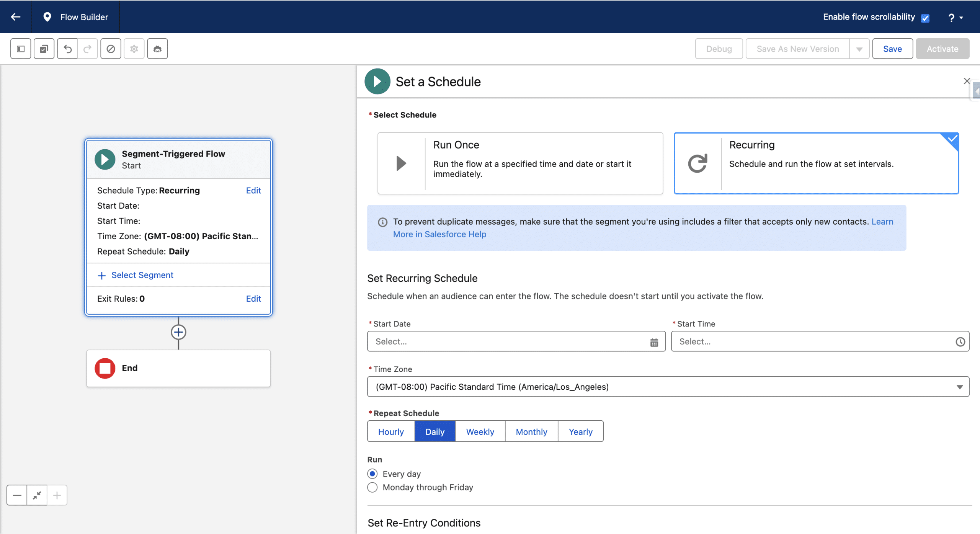Click the redo toolbar icon
The width and height of the screenshot is (980, 534).
(x=88, y=49)
